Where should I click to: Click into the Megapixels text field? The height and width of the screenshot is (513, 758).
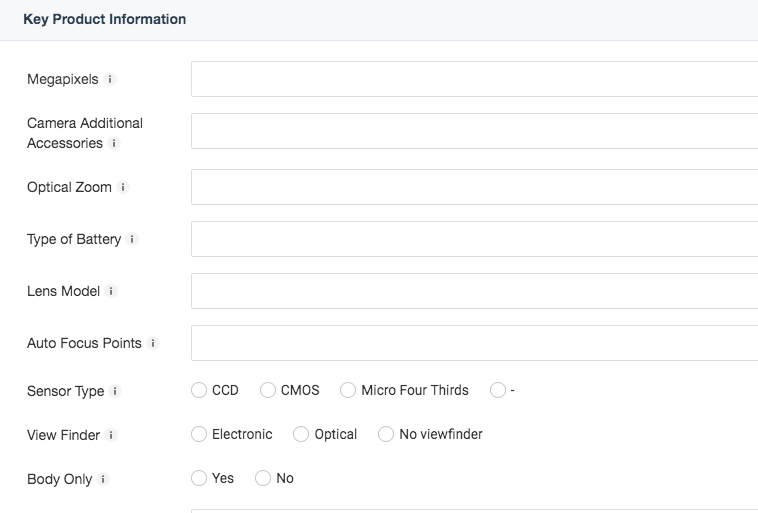coord(474,79)
